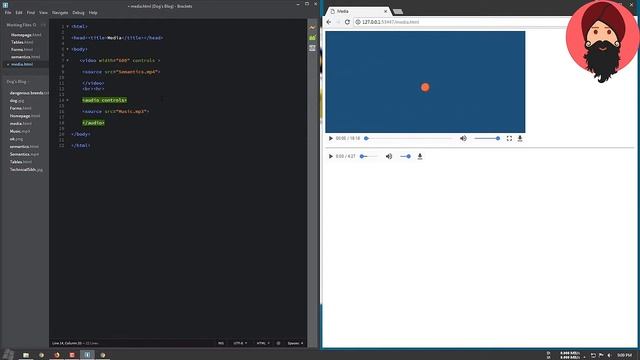Screen dimensions: 640x360
Task: Open semantics.html in project tree
Action: tap(24, 147)
